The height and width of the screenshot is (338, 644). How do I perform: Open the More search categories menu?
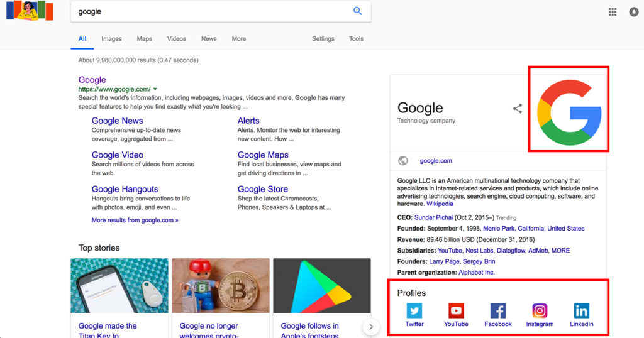pos(238,38)
